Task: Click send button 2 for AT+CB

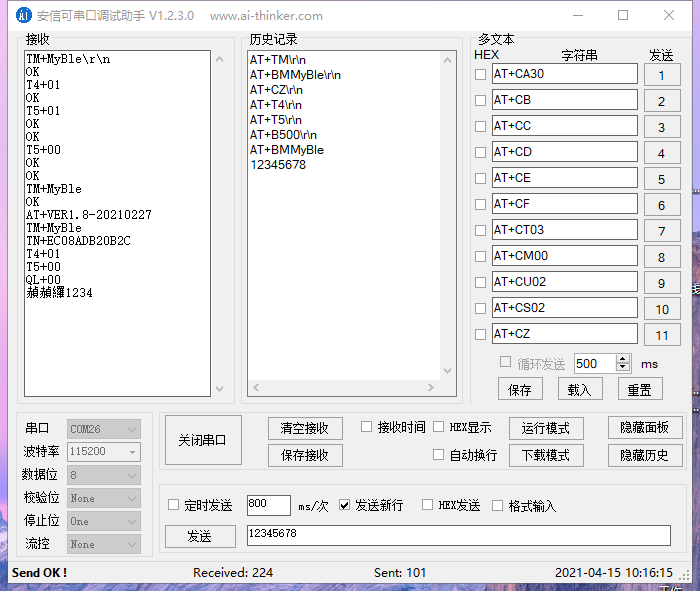Action: click(x=662, y=101)
